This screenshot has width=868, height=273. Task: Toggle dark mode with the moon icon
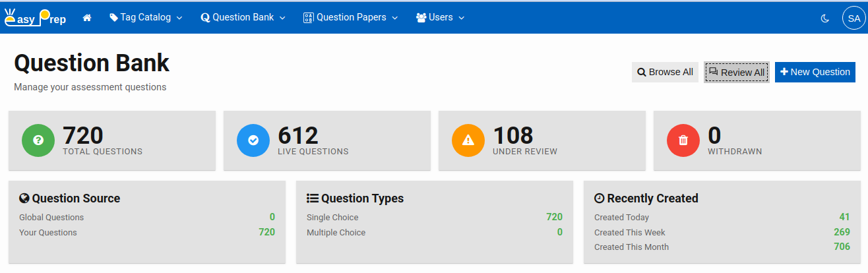pyautogui.click(x=824, y=18)
